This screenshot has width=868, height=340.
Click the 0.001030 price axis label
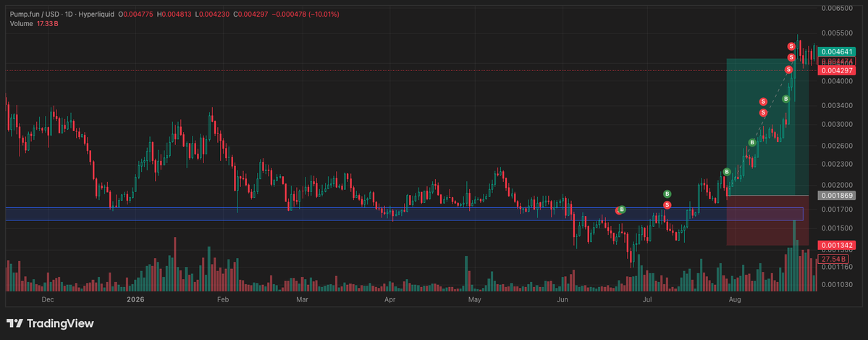(837, 284)
